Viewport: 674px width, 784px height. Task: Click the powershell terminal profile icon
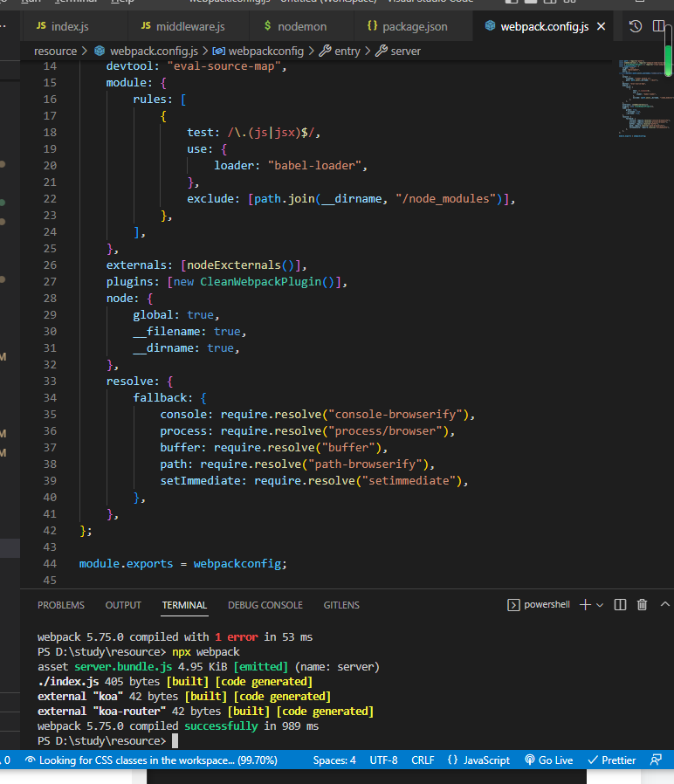click(513, 605)
